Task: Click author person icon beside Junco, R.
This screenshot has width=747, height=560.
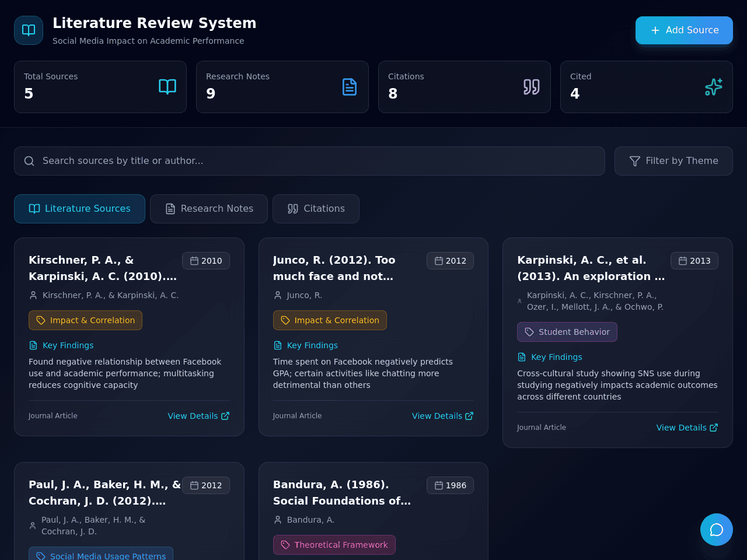Action: pos(278,295)
